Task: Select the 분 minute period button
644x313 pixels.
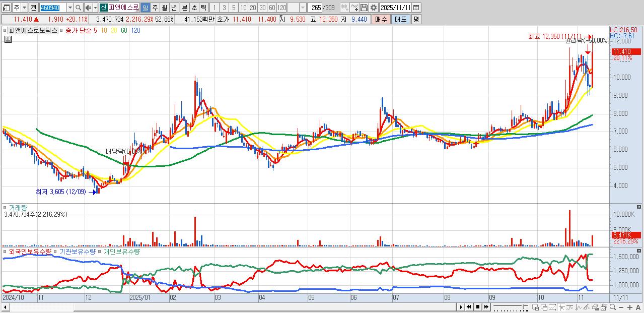Action: [x=184, y=8]
